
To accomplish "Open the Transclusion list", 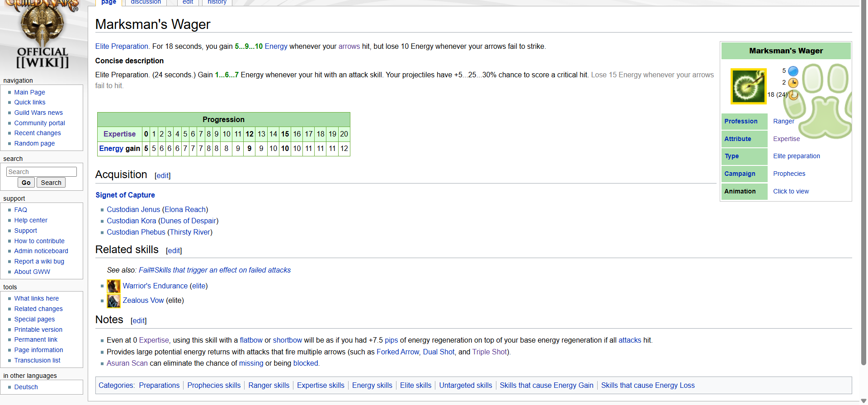I will 37,360.
